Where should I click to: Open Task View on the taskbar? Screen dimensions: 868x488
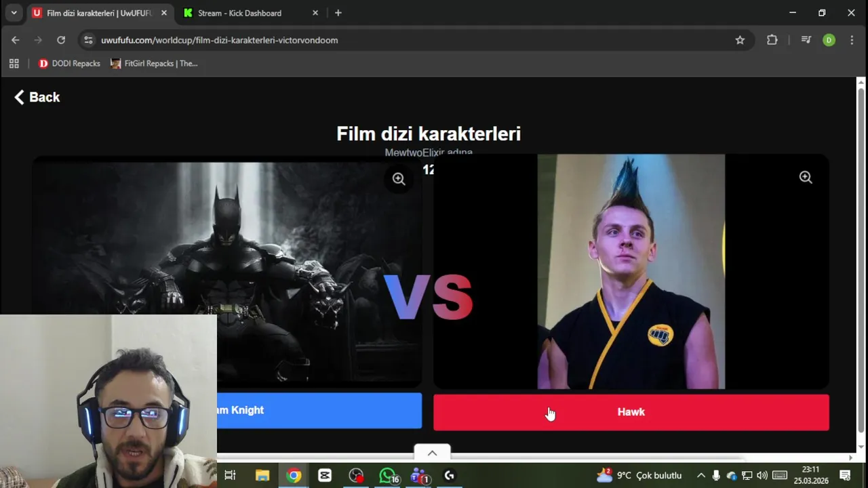[230, 475]
